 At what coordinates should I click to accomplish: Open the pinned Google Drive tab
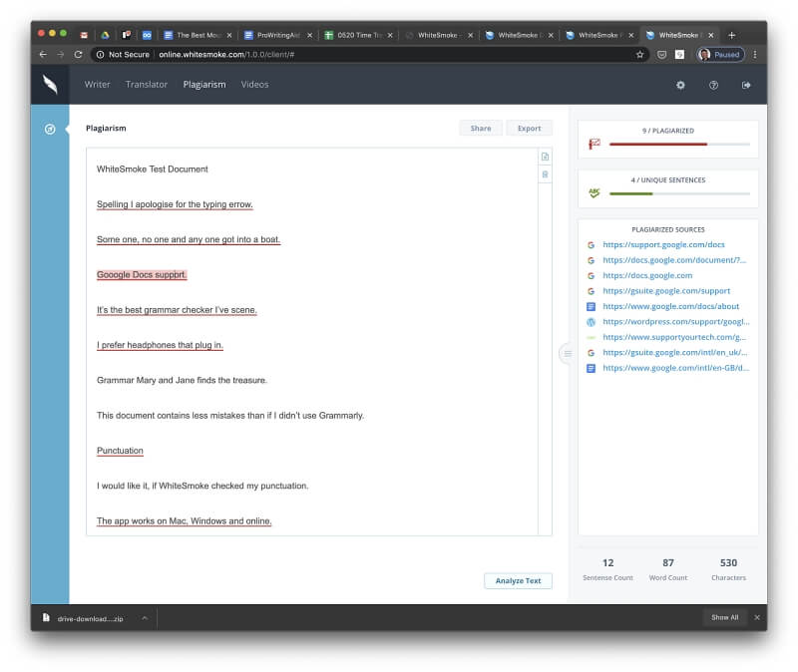(105, 35)
